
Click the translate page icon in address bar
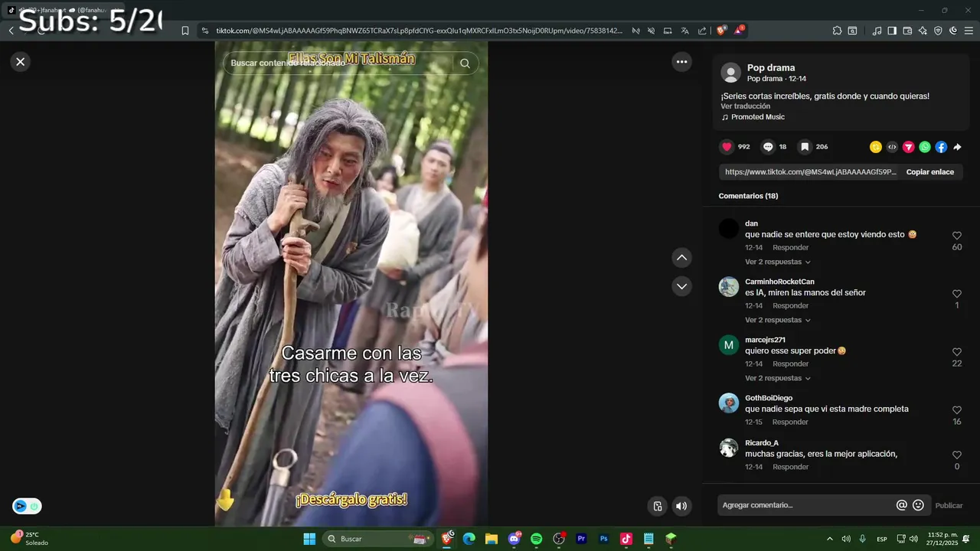[684, 31]
